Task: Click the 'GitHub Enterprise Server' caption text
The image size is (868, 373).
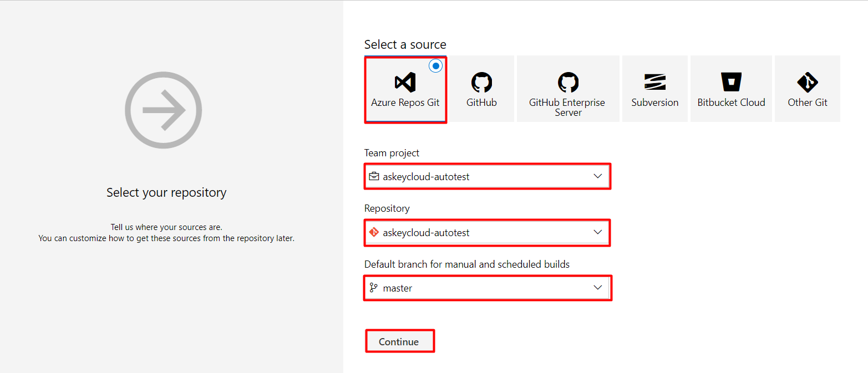Action: point(567,108)
